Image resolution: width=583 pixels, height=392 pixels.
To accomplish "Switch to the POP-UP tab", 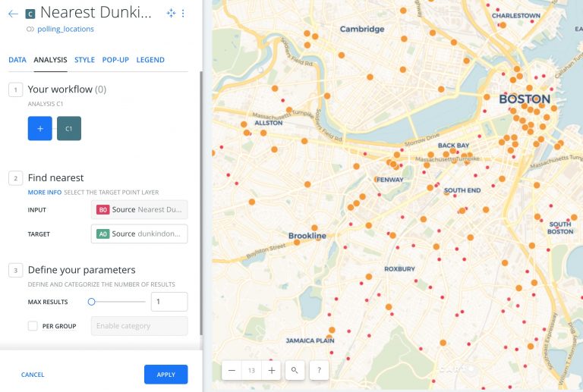I will (115, 60).
